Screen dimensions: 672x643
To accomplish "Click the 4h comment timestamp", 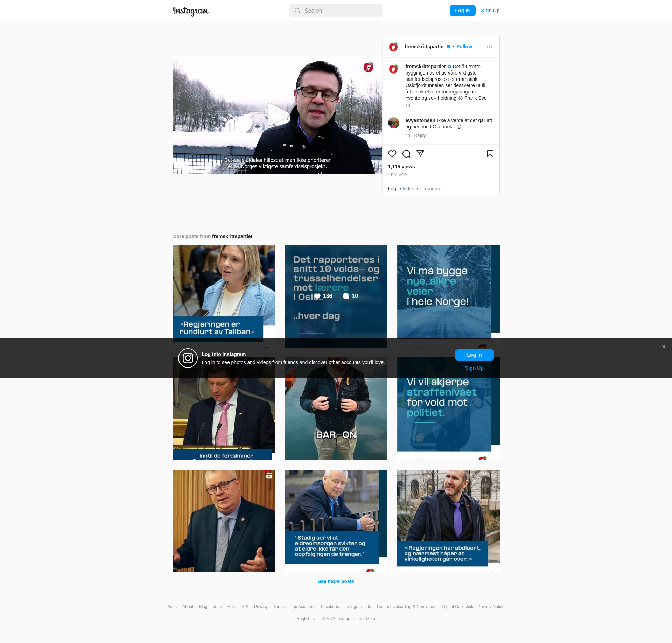I will click(x=408, y=135).
